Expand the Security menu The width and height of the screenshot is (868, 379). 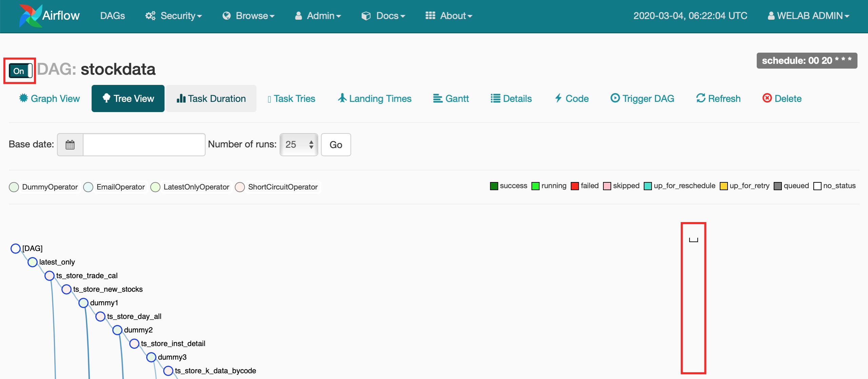174,16
